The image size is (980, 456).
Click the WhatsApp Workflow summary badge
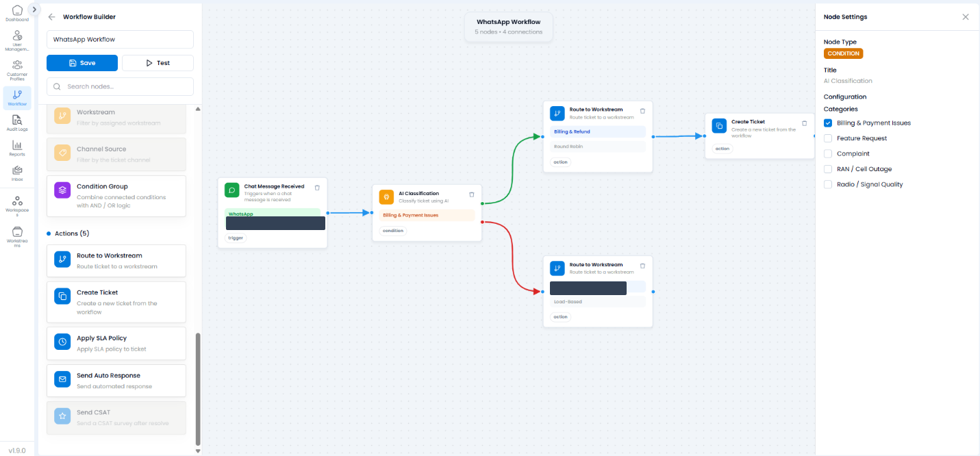(x=509, y=27)
